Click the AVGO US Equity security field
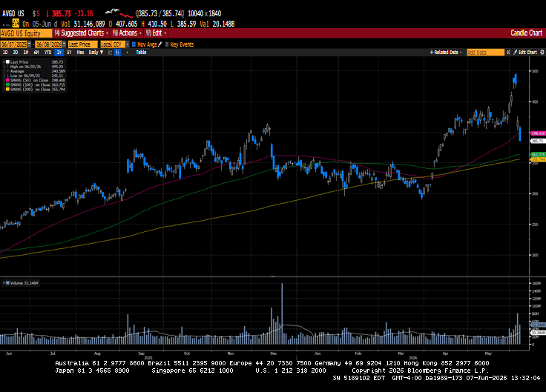Screen dimensions: 546x392 pos(26,33)
